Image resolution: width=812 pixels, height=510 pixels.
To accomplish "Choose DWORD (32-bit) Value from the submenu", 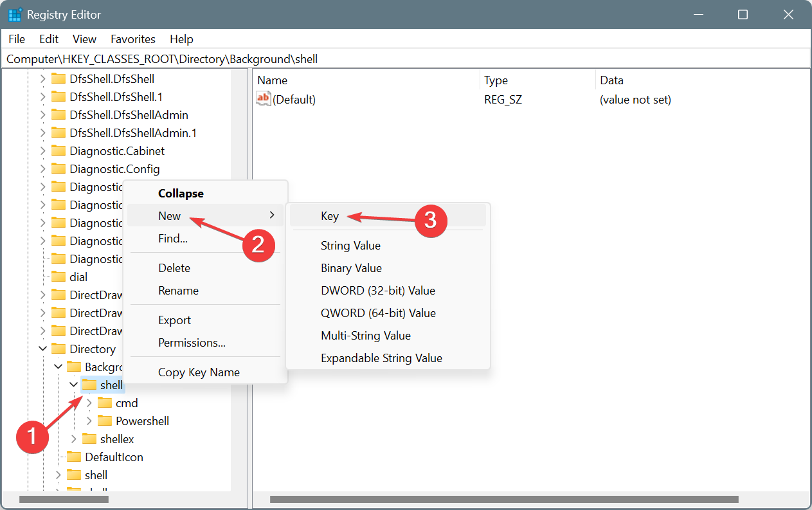I will (377, 290).
